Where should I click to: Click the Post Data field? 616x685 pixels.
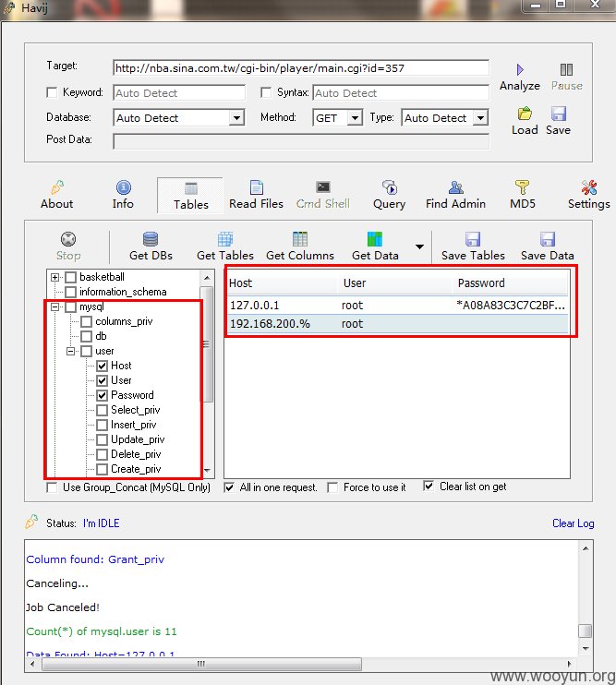pyautogui.click(x=301, y=141)
